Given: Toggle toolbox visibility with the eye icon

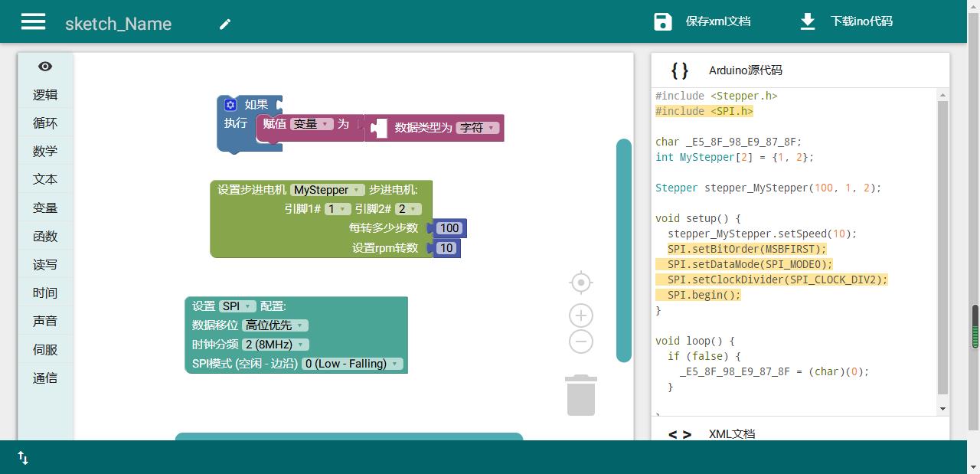Looking at the screenshot, I should pyautogui.click(x=45, y=67).
